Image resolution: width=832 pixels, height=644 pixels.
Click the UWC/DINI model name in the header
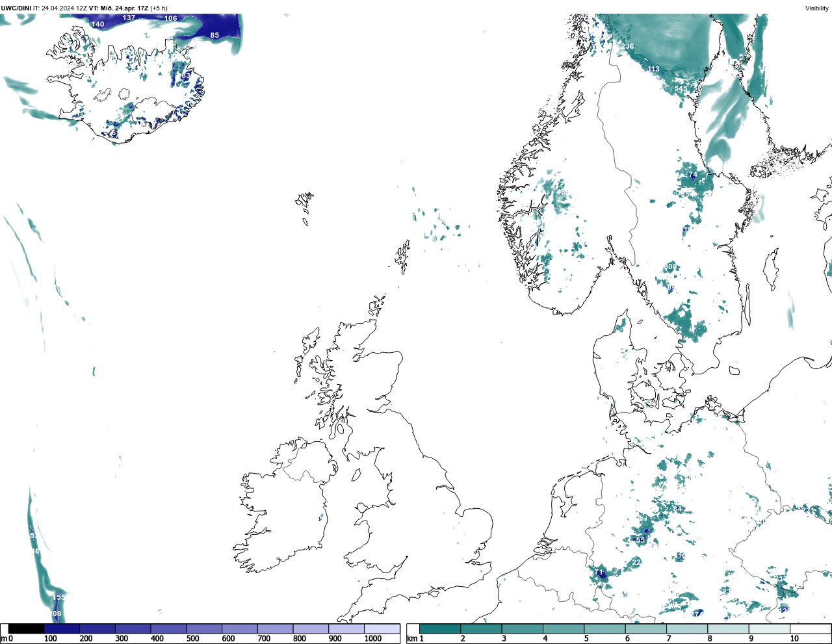click(16, 8)
